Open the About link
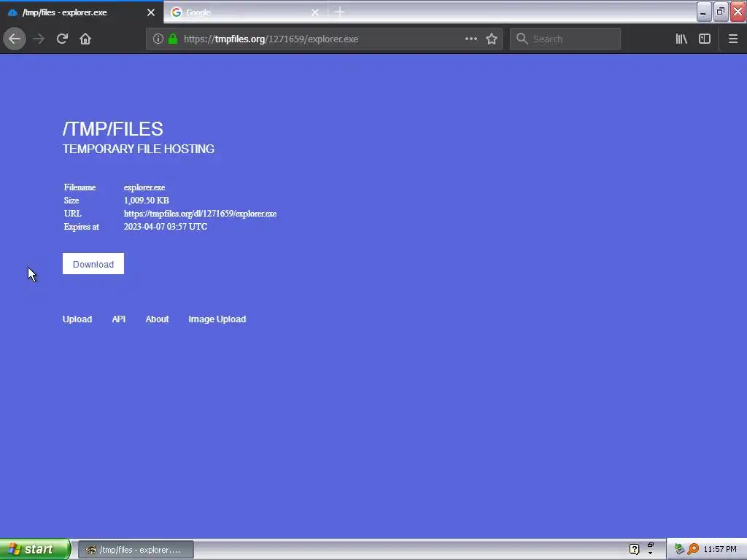 click(x=158, y=319)
